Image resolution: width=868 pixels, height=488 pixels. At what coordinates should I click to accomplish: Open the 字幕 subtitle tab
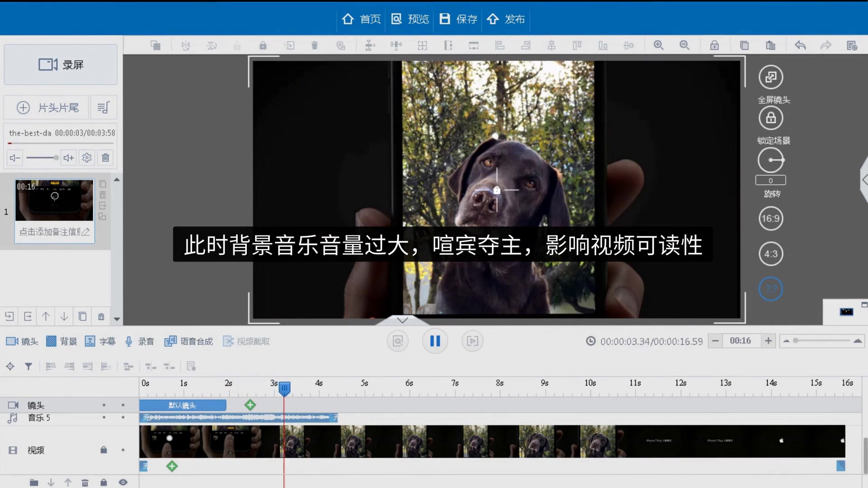[x=100, y=342]
